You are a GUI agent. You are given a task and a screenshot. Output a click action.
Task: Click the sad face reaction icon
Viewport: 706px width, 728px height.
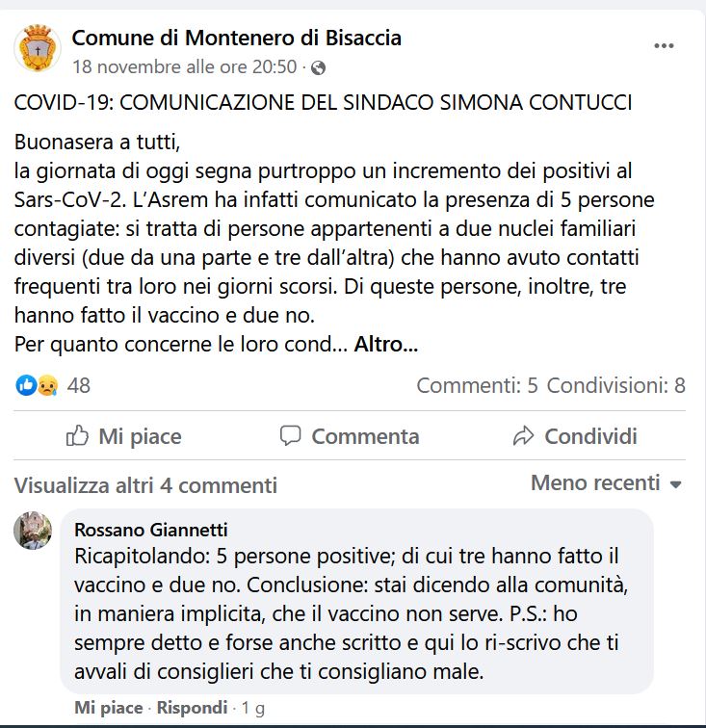47,385
